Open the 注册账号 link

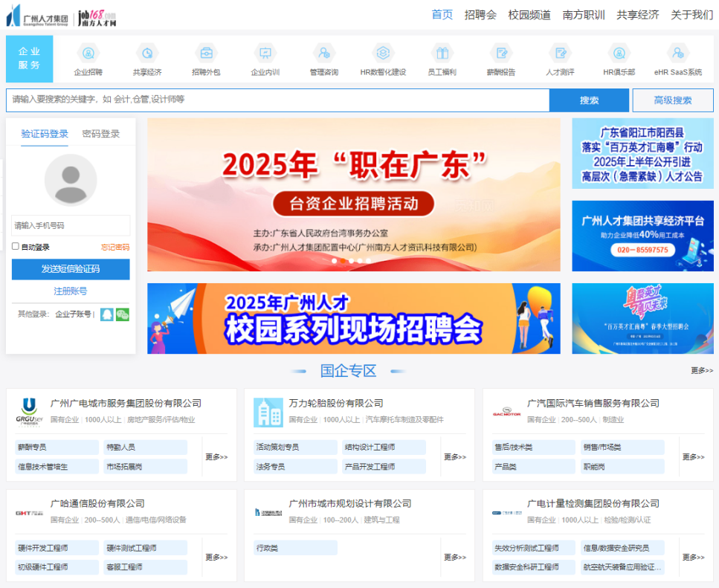click(71, 291)
